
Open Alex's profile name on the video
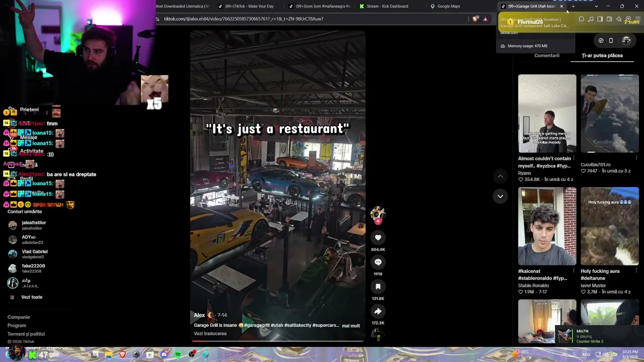(x=199, y=315)
